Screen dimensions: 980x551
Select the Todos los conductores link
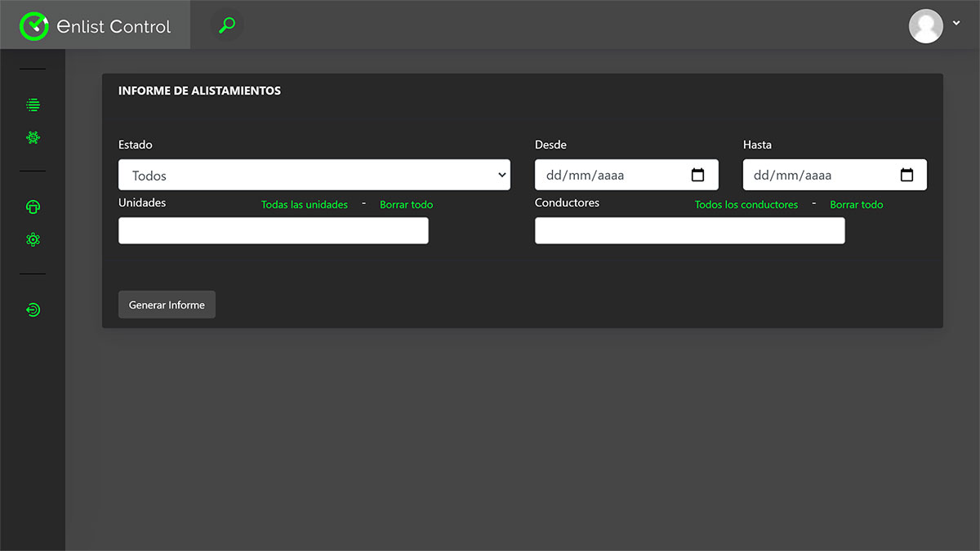point(746,205)
